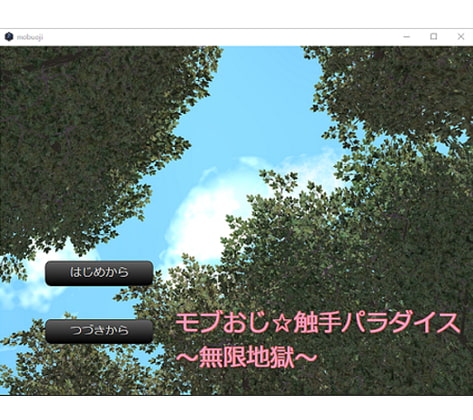Screen dimensions: 473x420
Task: Close the mobuoji game window
Action: tap(461, 37)
